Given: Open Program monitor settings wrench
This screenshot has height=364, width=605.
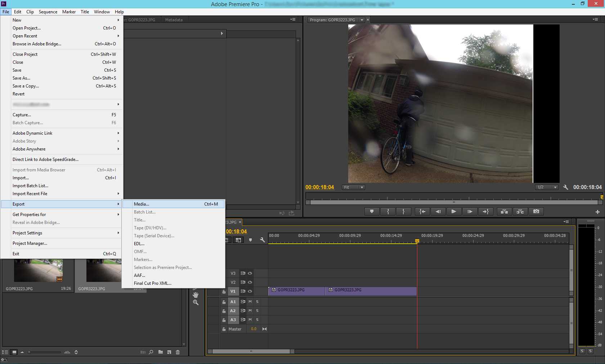Looking at the screenshot, I should click(x=565, y=187).
